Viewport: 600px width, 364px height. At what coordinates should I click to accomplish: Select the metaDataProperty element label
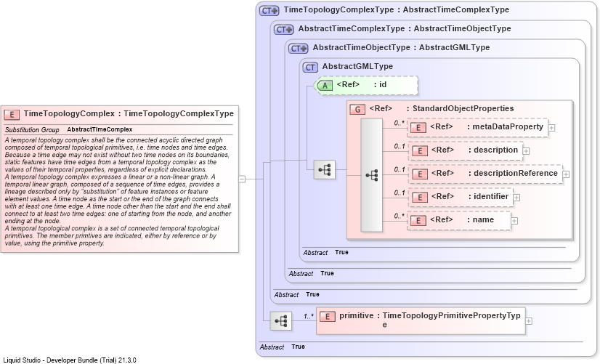click(x=487, y=126)
